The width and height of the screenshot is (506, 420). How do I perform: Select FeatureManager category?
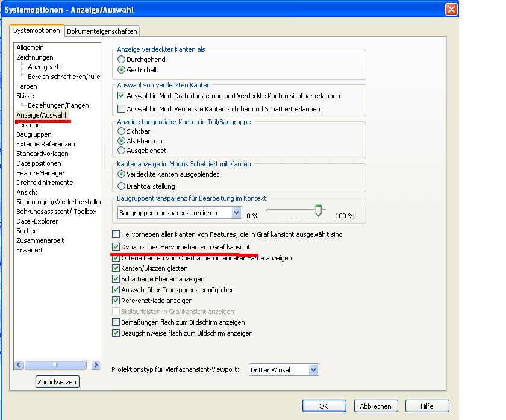click(40, 173)
